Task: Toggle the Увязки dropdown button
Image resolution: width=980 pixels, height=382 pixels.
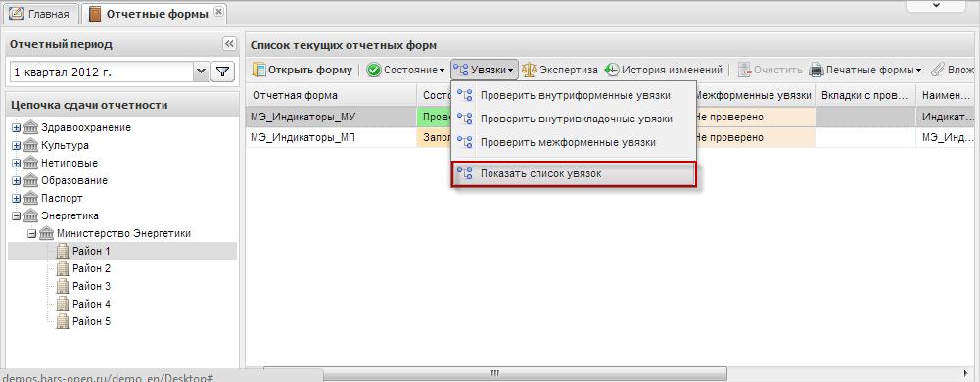Action: pyautogui.click(x=485, y=70)
